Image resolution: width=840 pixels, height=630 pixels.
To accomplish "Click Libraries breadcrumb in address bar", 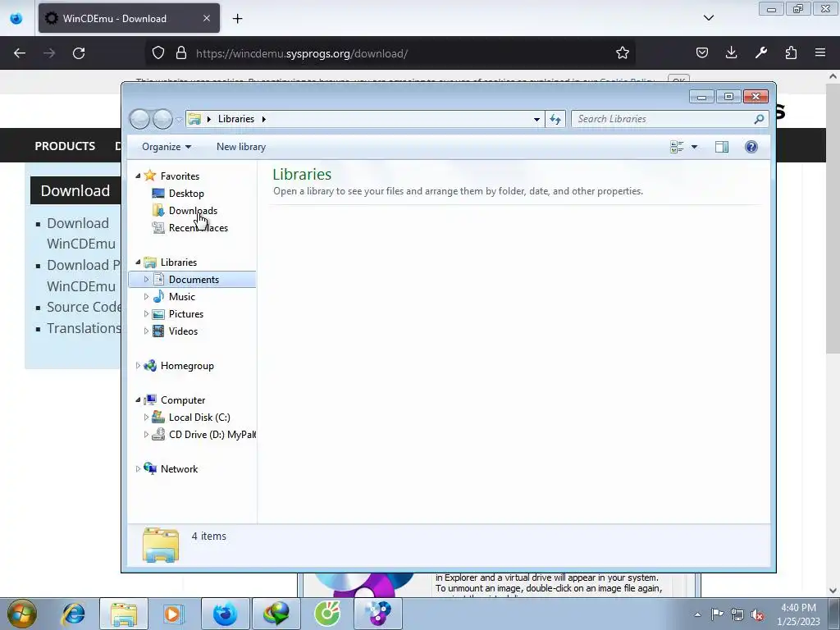I will point(236,119).
